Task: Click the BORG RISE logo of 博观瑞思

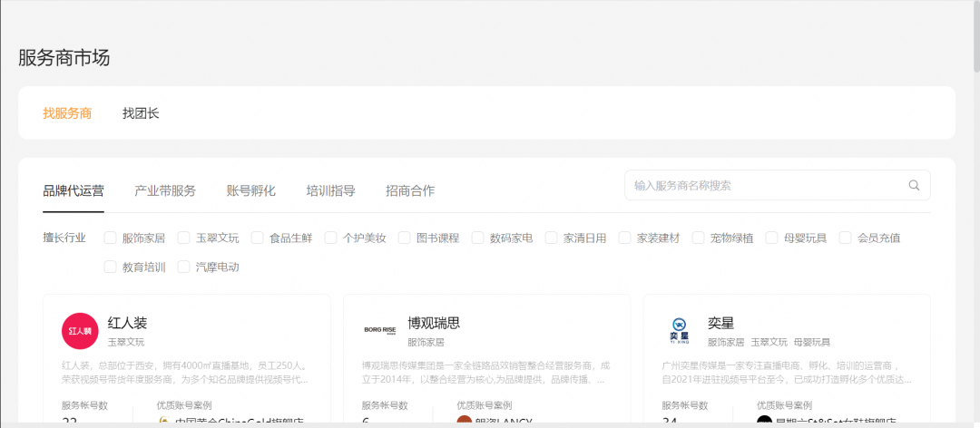Action: coord(380,331)
